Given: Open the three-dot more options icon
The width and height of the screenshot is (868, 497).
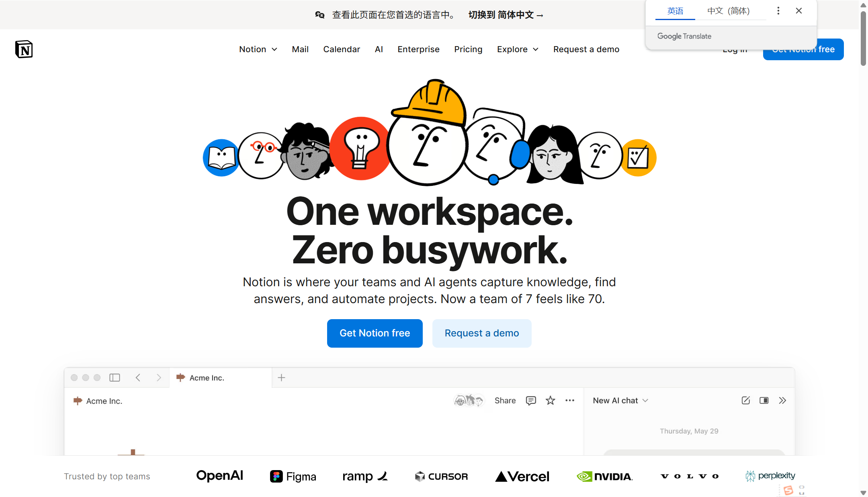Looking at the screenshot, I should click(x=570, y=400).
